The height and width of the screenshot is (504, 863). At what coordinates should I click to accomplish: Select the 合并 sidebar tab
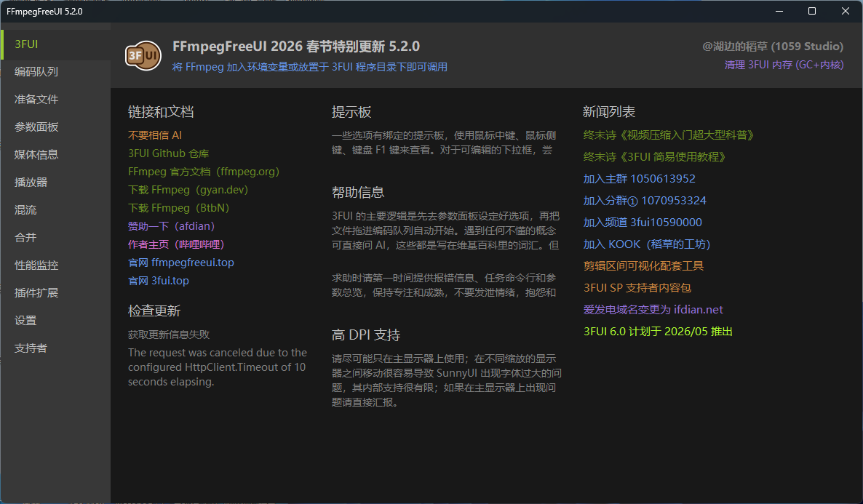[x=55, y=237]
